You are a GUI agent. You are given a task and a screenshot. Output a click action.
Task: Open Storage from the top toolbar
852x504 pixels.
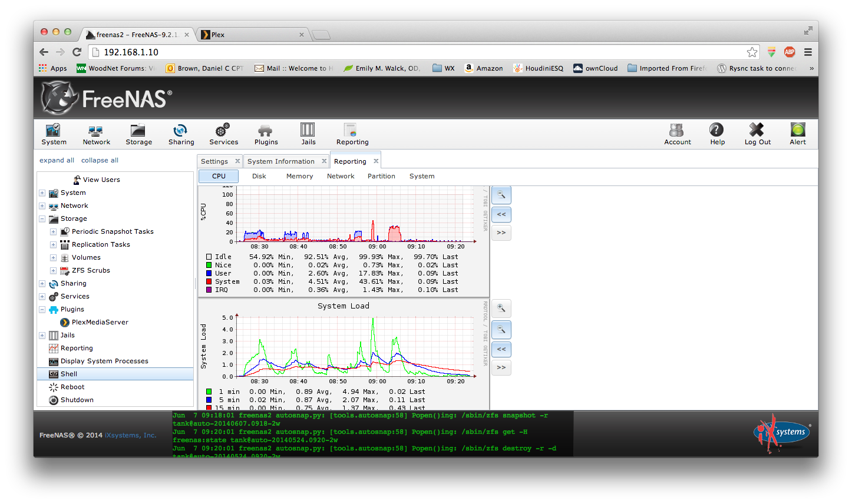(x=138, y=134)
